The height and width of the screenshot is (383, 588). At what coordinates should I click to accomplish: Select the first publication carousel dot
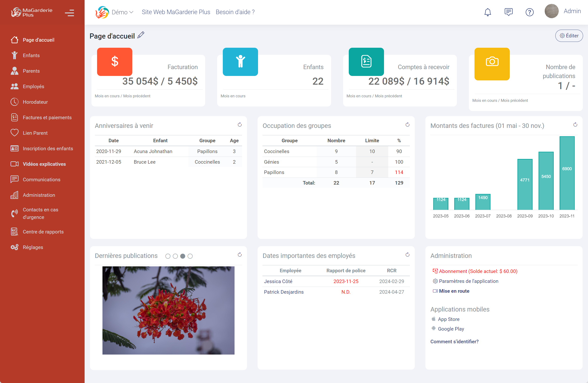[x=168, y=256]
